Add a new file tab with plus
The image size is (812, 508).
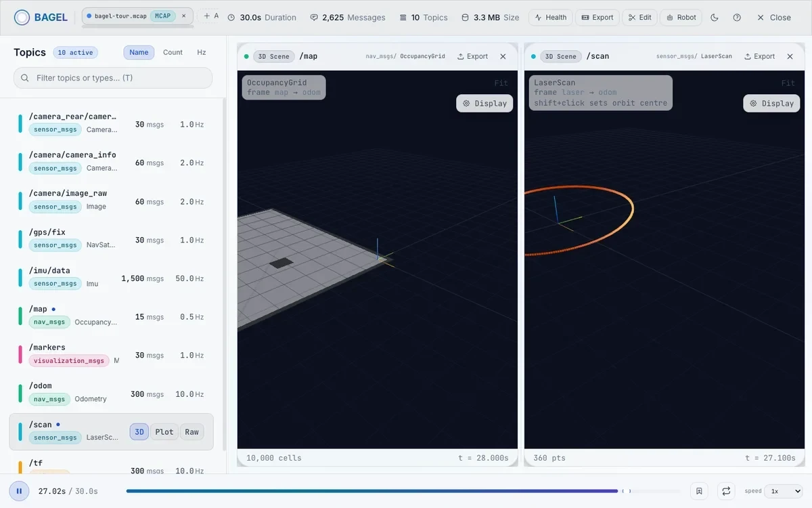point(207,16)
